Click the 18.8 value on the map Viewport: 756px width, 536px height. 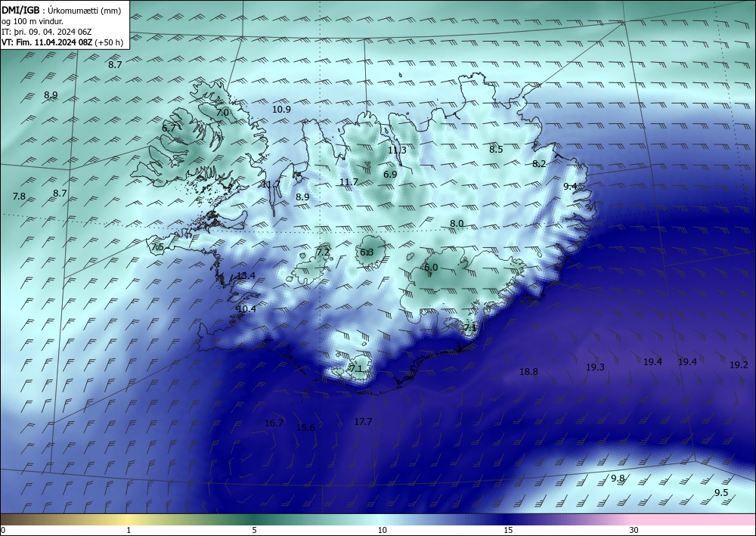(529, 372)
